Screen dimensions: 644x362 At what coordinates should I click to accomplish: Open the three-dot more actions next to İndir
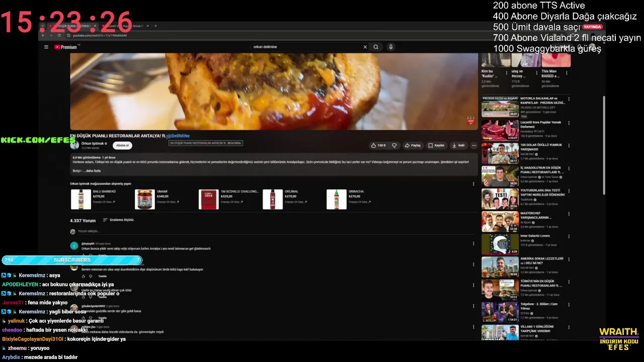[x=473, y=145]
